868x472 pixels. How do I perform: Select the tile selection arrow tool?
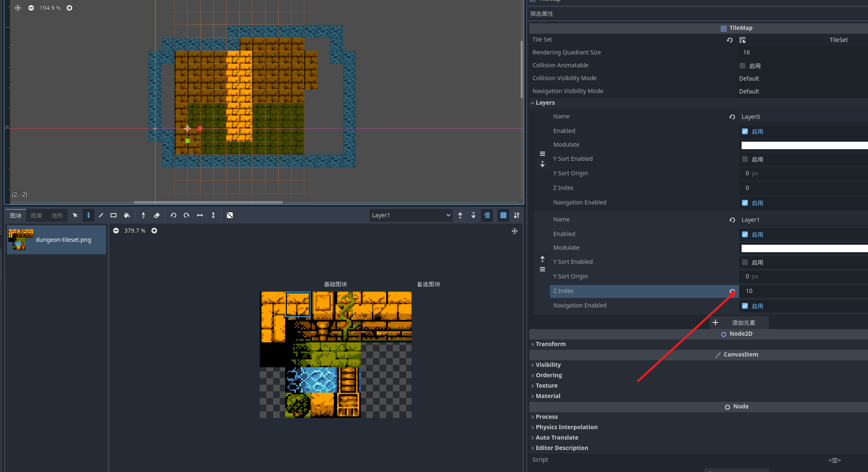(x=75, y=215)
